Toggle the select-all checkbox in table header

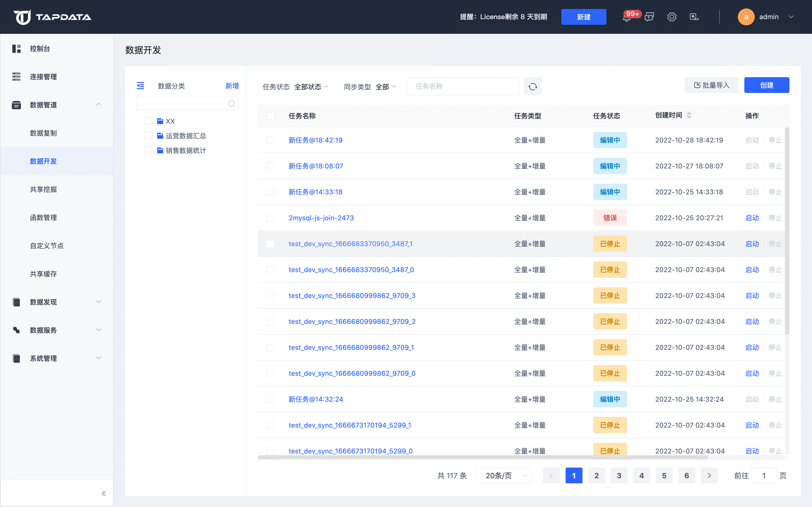(x=270, y=116)
